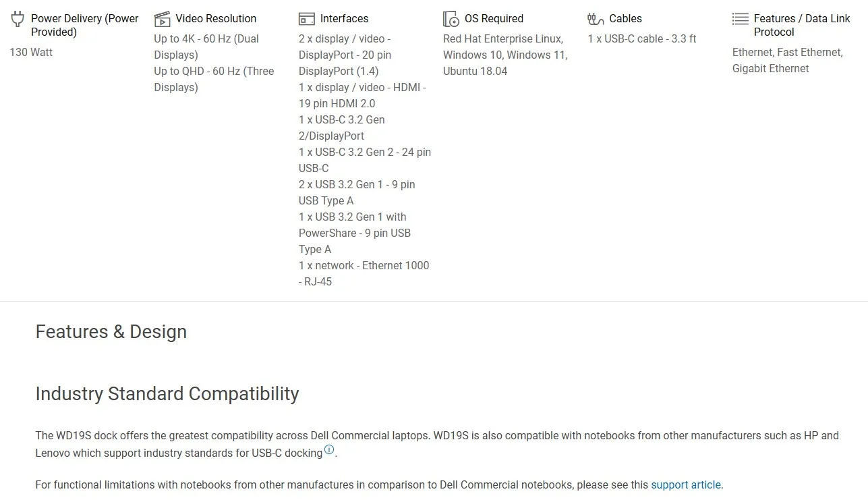Click the Cables connector icon
This screenshot has height=500, width=868.
[x=596, y=19]
